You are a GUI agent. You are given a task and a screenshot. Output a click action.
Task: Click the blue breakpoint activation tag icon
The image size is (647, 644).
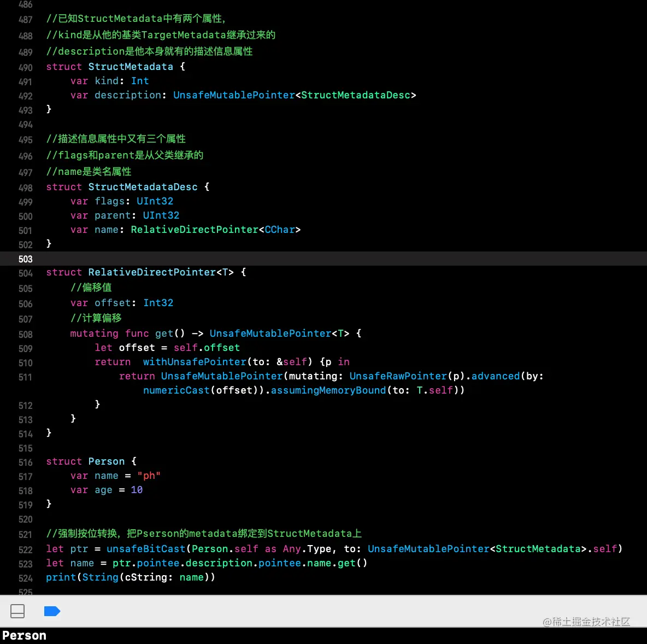(x=52, y=611)
